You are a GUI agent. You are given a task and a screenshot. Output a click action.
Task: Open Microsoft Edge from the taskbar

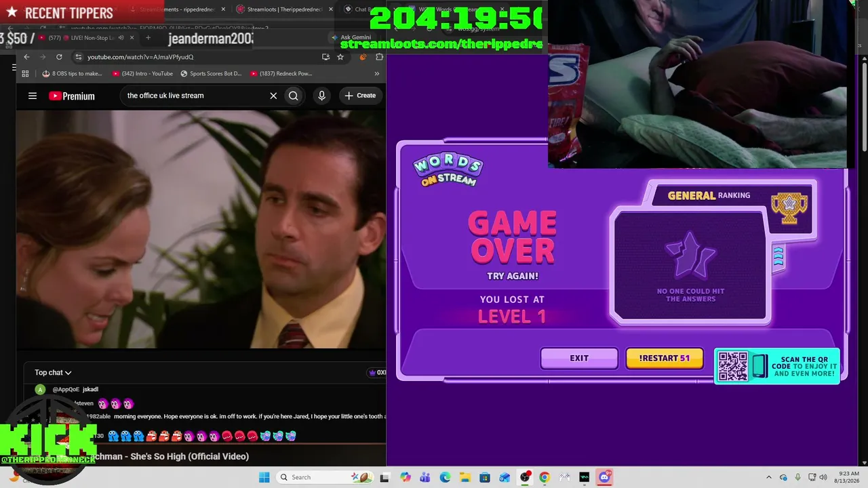[445, 477]
